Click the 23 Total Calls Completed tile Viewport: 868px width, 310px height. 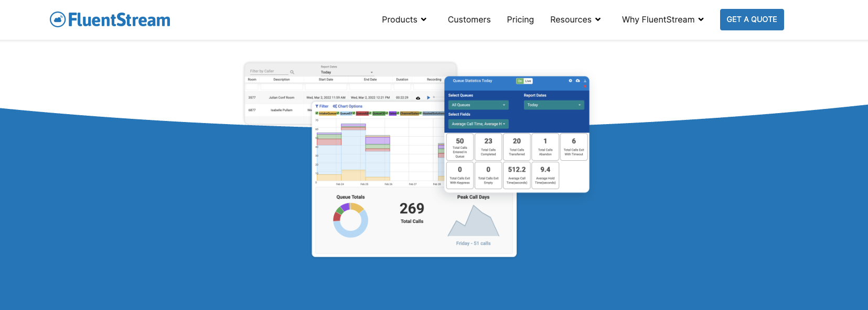(488, 147)
